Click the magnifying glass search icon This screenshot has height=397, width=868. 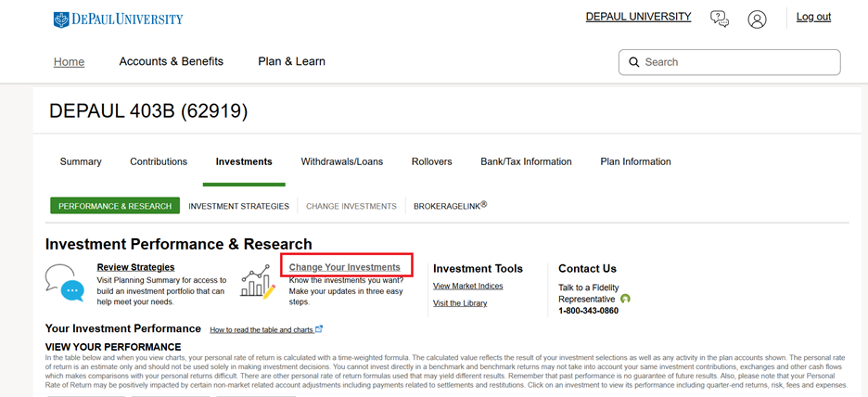click(x=634, y=62)
